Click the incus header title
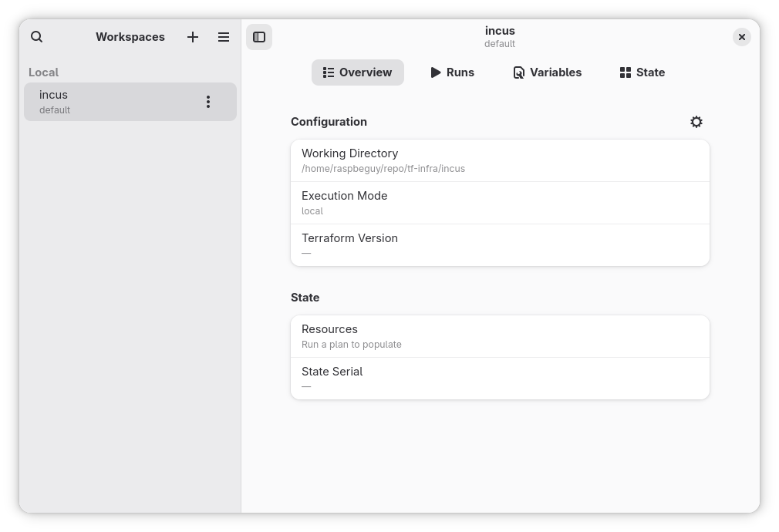 500,31
